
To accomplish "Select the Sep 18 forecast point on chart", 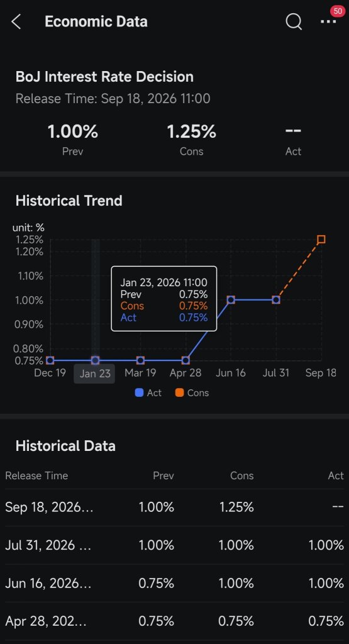I will 321,239.
